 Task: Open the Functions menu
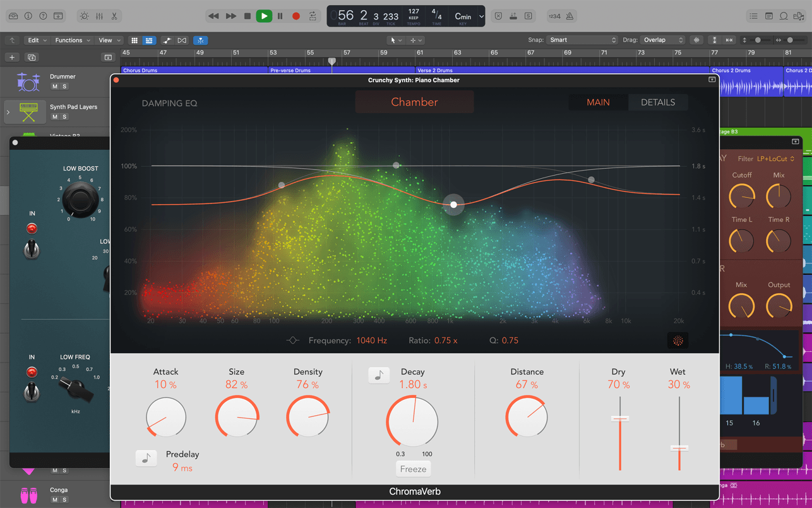tap(73, 40)
